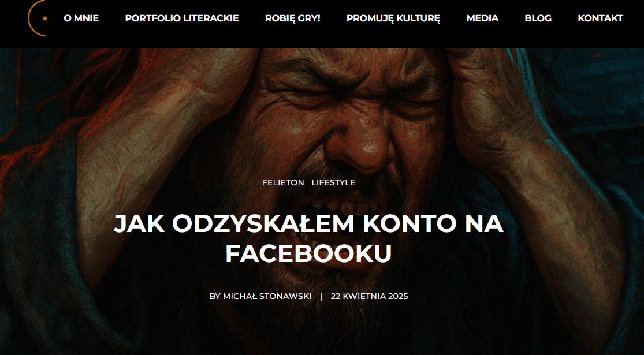Open the FELIETON category link
This screenshot has width=644, height=355.
coord(283,182)
